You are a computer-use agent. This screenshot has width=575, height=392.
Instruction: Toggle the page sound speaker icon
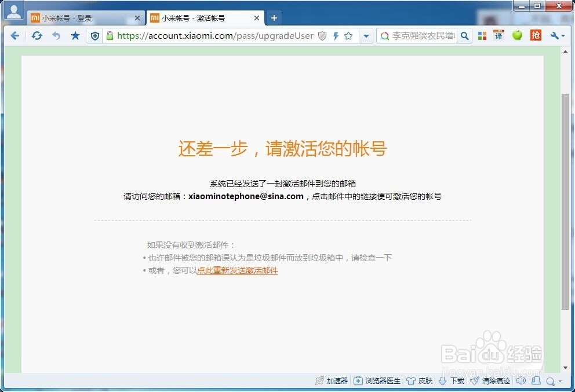[x=521, y=381]
